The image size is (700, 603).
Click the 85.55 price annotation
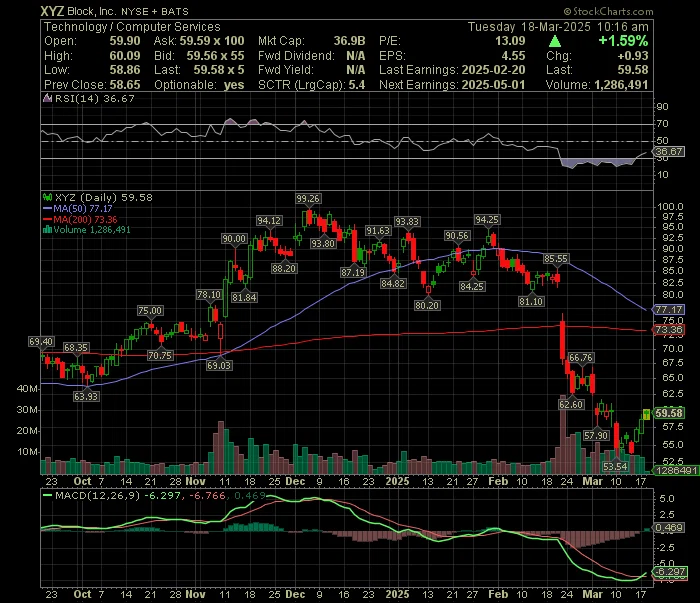(x=556, y=258)
